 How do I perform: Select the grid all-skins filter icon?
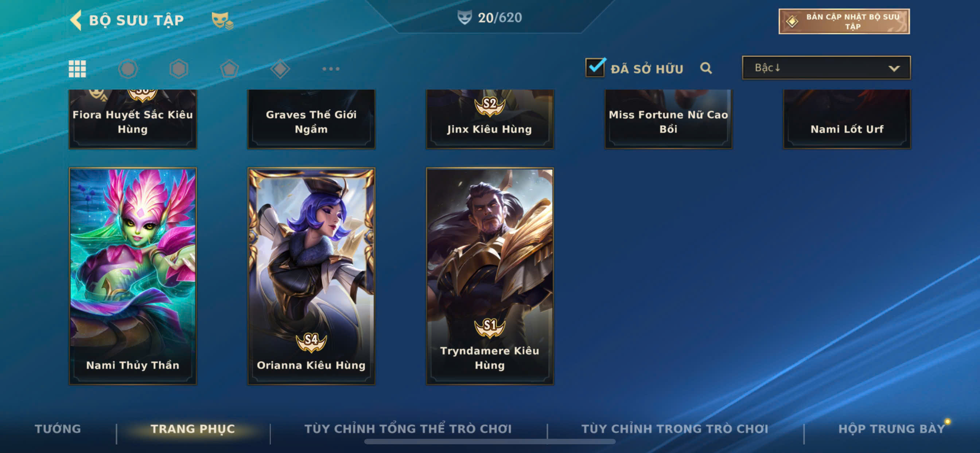coord(77,69)
